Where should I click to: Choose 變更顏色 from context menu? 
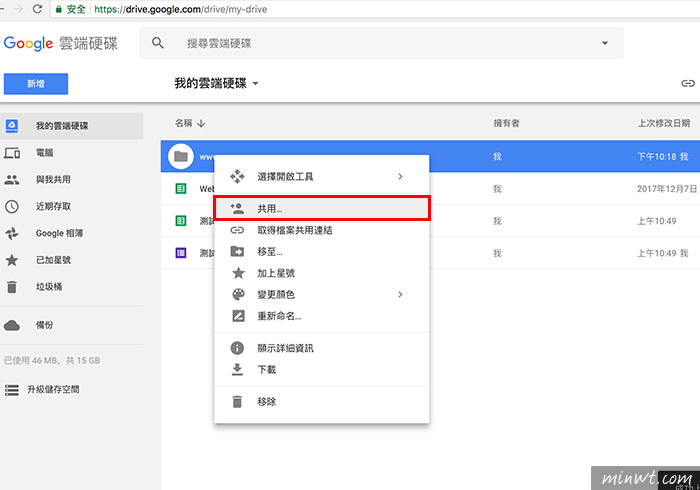321,295
